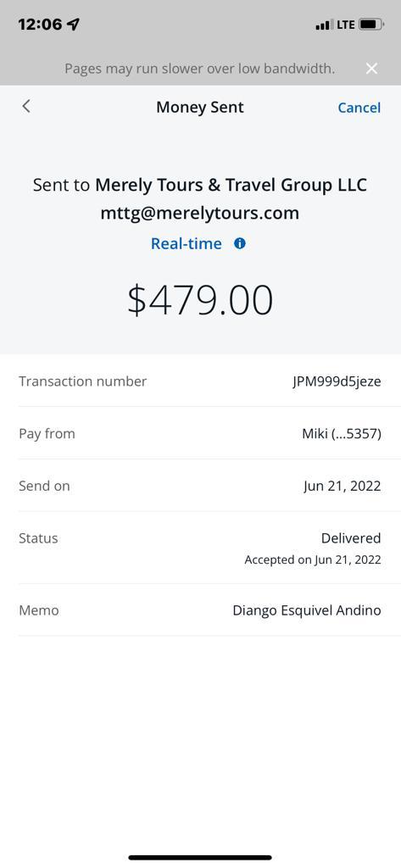Open the Real-time payment link

click(x=187, y=243)
